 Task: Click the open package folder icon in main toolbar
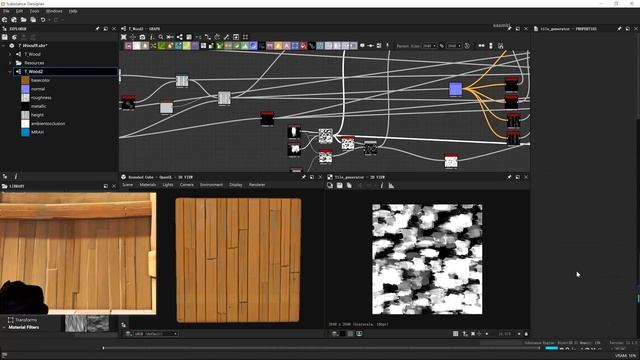[x=23, y=20]
